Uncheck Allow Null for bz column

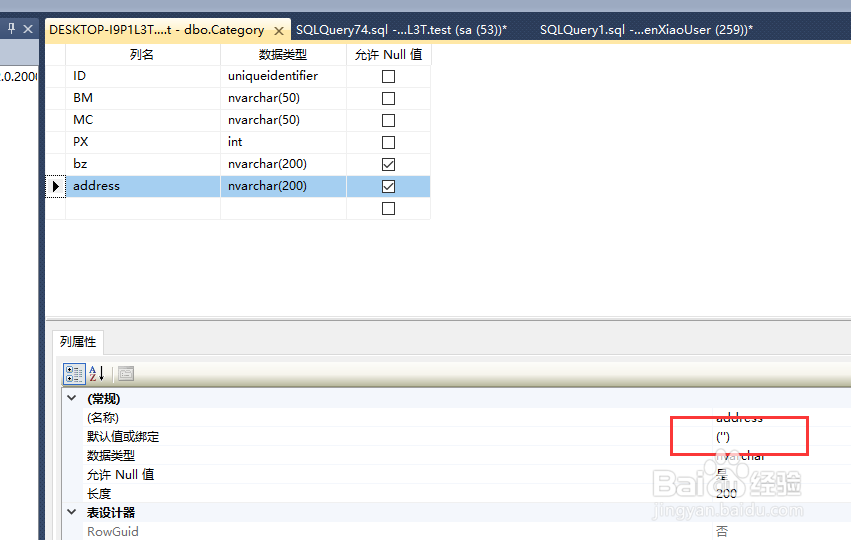(x=388, y=164)
